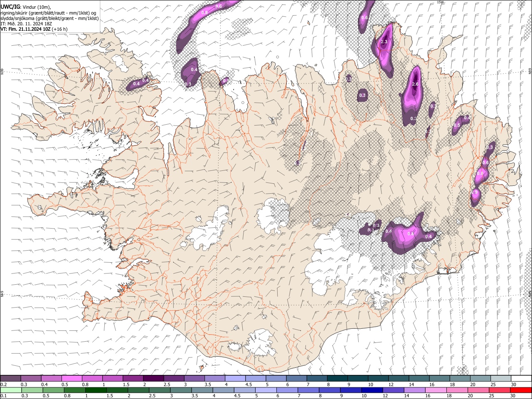Viewport: 532px width, 399px height.
Task: Pick the crimson legend swatch at 25
Action: click(x=499, y=390)
